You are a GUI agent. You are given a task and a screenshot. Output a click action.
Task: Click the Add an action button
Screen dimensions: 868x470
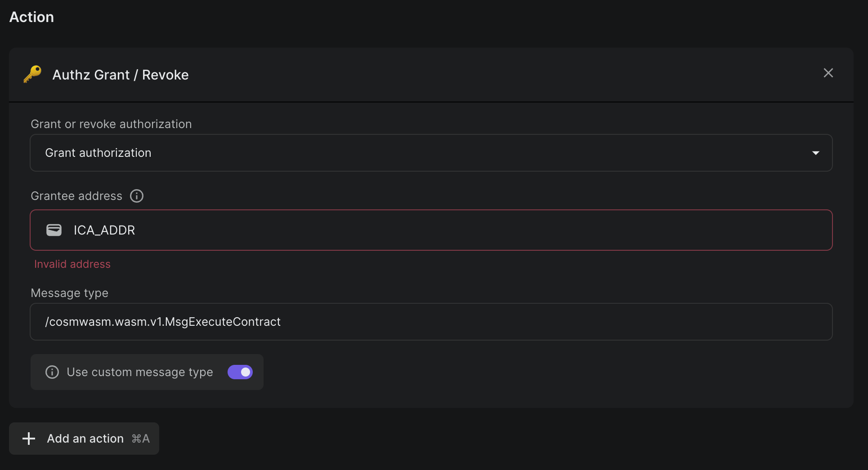pos(84,439)
